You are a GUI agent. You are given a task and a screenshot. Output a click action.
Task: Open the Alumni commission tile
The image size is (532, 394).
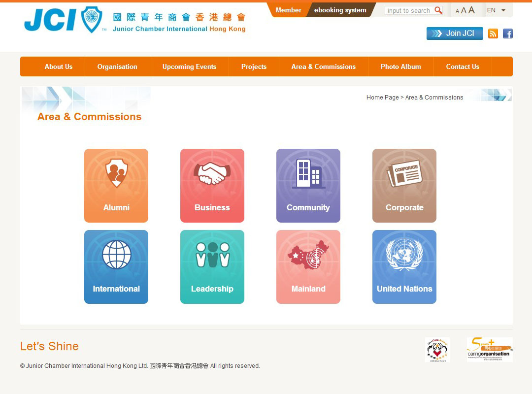pyautogui.click(x=116, y=186)
